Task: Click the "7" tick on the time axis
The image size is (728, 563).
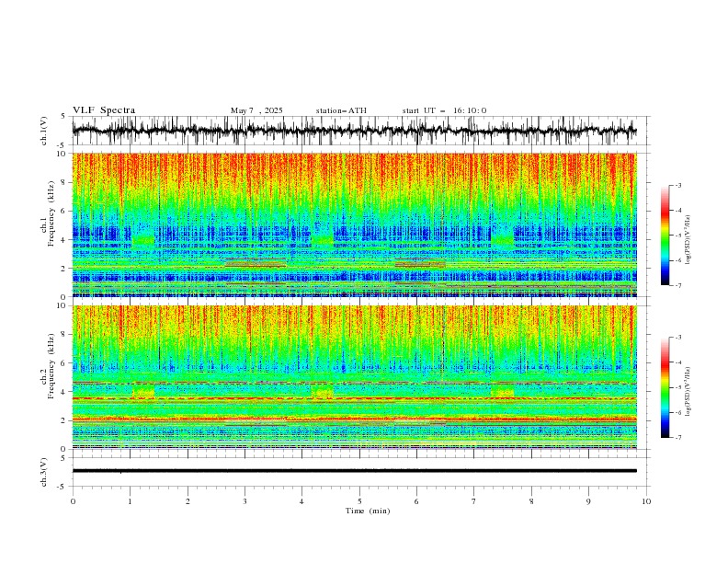Action: tap(474, 501)
